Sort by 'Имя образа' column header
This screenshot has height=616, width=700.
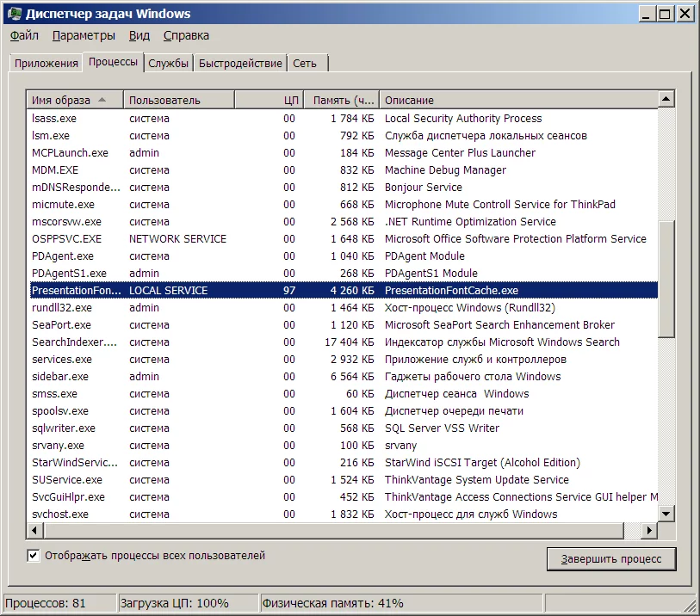click(x=74, y=101)
